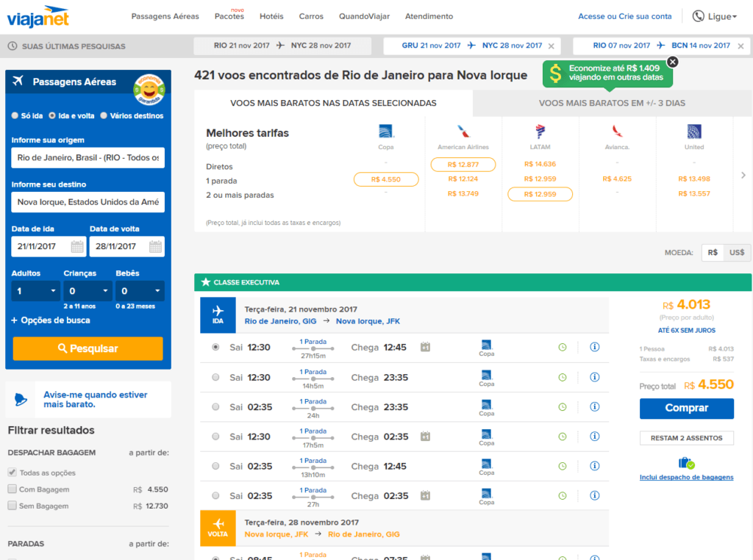Click the Comprar button
The width and height of the screenshot is (753, 560).
point(686,409)
